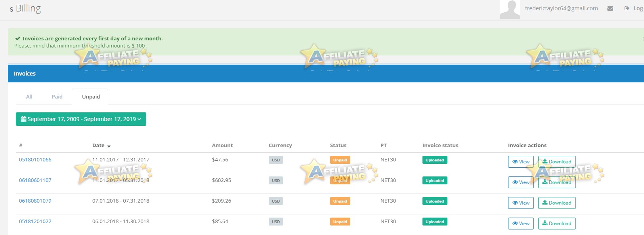Open the mail envelope icon in header
The height and width of the screenshot is (235, 644).
[x=610, y=8]
